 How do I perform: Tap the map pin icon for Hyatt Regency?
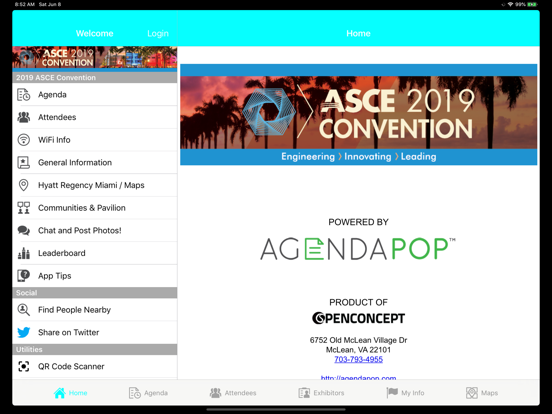(x=24, y=185)
